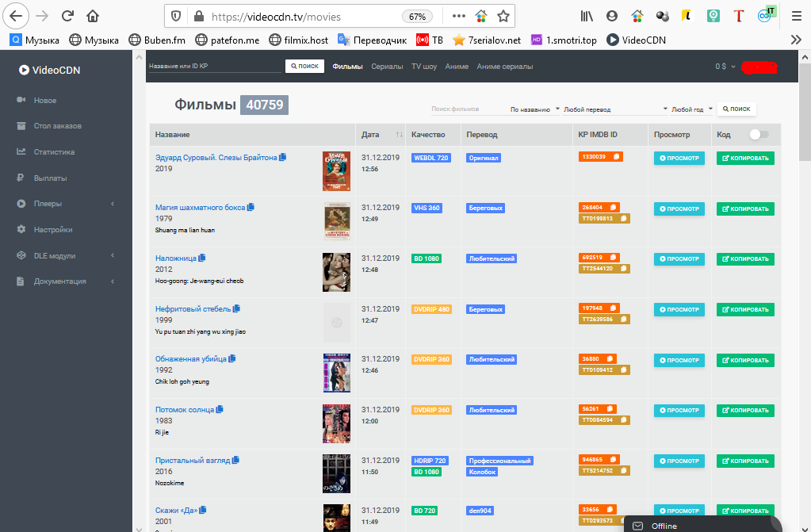This screenshot has height=532, width=811.
Task: Reload the page with the refresh icon
Action: [67, 16]
